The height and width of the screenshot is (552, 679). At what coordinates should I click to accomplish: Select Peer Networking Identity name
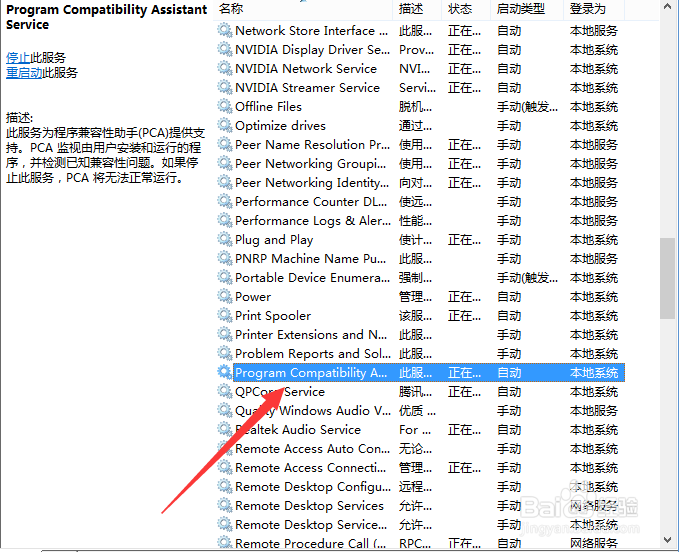tap(312, 183)
